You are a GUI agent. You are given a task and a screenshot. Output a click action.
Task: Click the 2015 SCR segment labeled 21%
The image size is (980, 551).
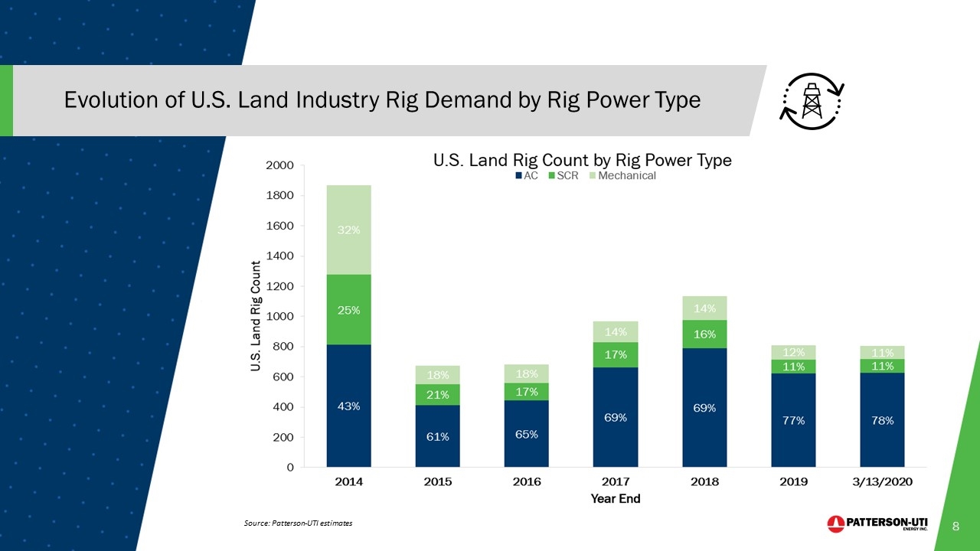pos(438,394)
